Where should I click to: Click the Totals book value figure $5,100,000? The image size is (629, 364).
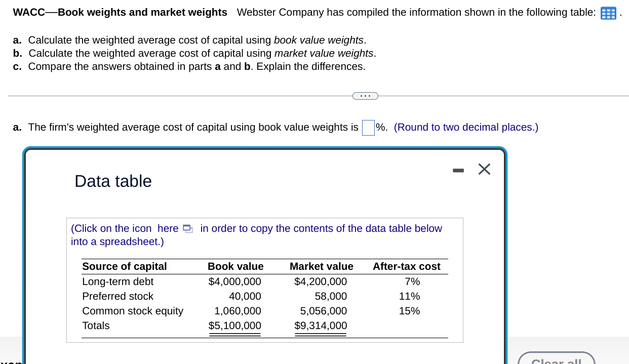click(x=235, y=326)
